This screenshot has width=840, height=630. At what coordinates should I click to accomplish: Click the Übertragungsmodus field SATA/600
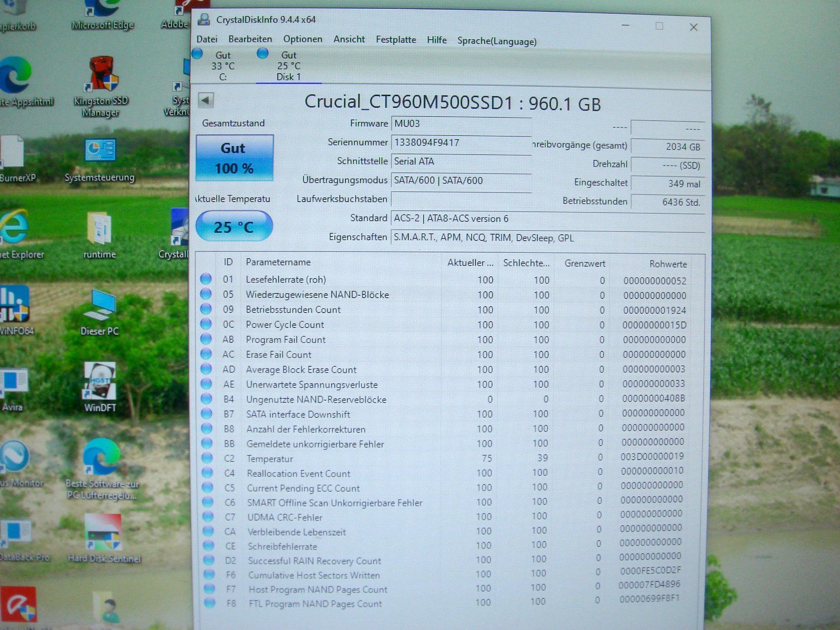461,181
